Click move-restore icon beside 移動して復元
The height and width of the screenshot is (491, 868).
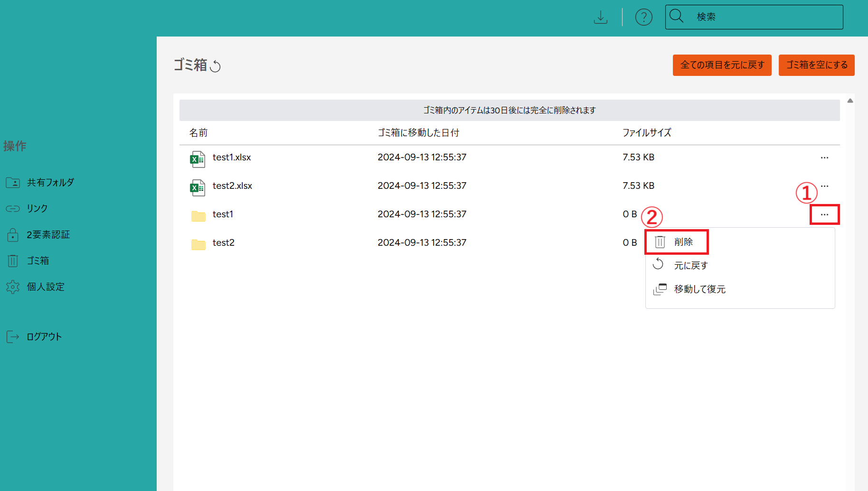660,289
